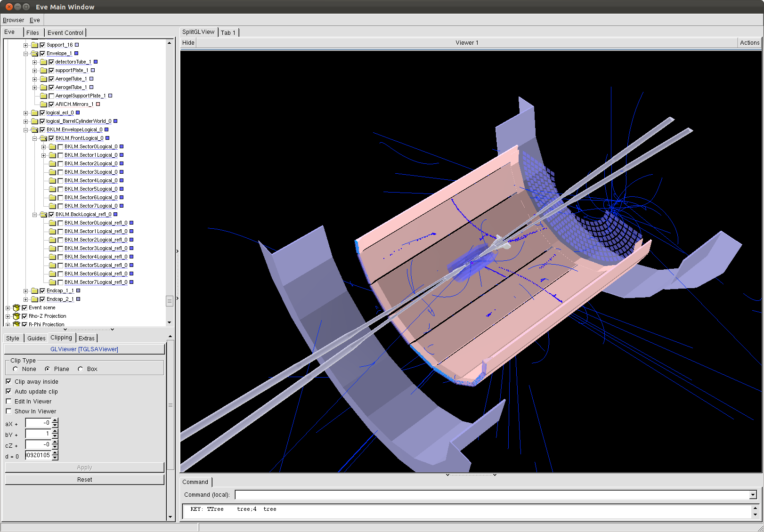
Task: Open the viewer Actions button
Action: (749, 43)
